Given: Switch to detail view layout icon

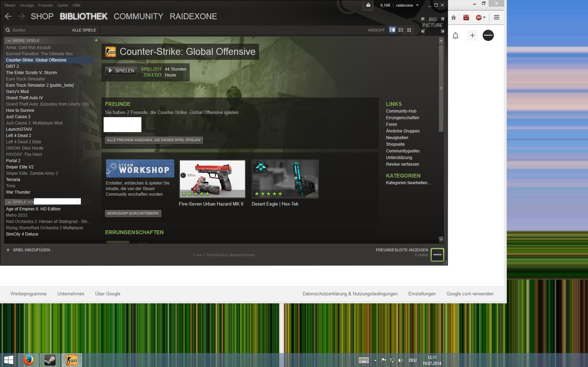Looking at the screenshot, I should [392, 30].
